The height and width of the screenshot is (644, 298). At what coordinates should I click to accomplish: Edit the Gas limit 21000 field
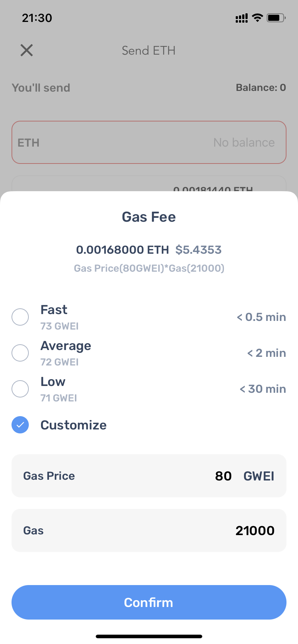coord(255,530)
